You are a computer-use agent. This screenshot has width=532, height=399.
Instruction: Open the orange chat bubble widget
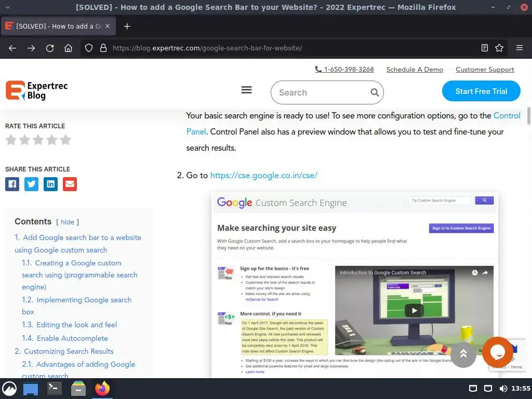point(498,353)
